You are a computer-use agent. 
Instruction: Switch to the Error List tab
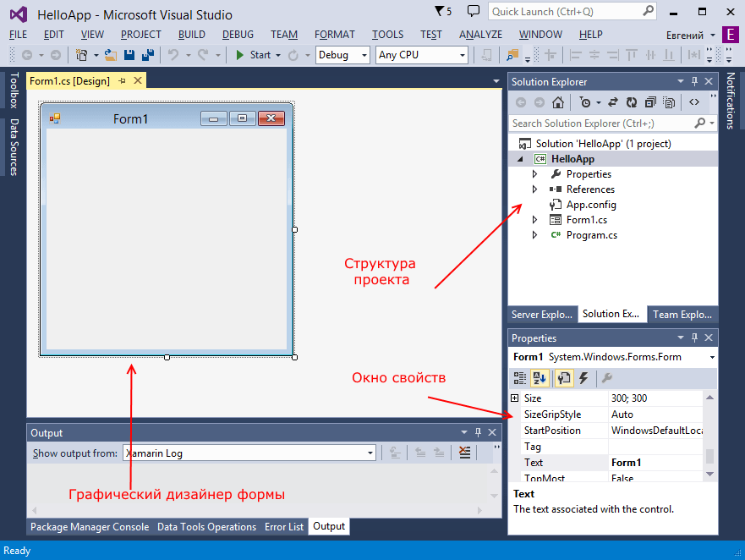283,527
